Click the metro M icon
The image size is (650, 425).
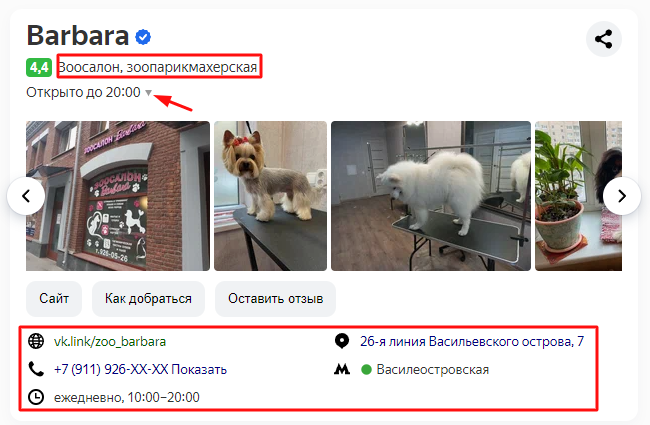342,369
